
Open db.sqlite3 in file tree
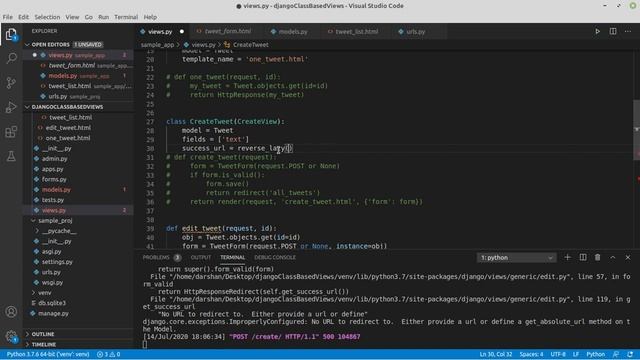coord(52,303)
